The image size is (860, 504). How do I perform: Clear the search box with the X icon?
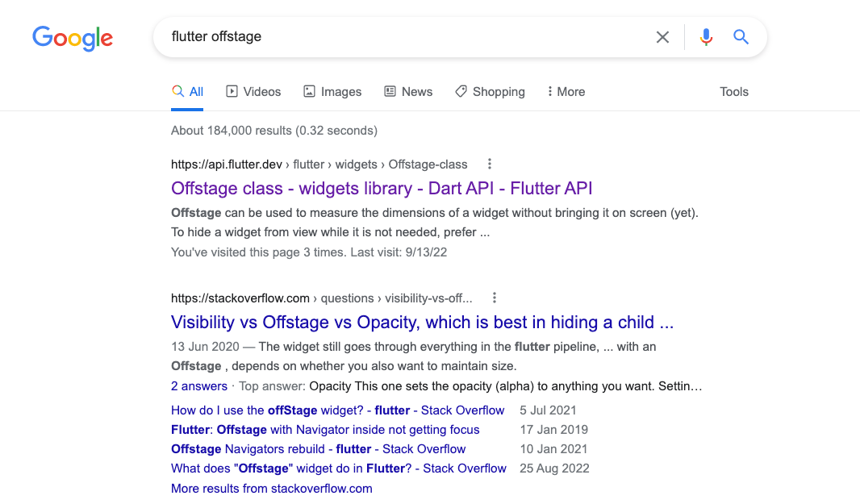coord(662,37)
